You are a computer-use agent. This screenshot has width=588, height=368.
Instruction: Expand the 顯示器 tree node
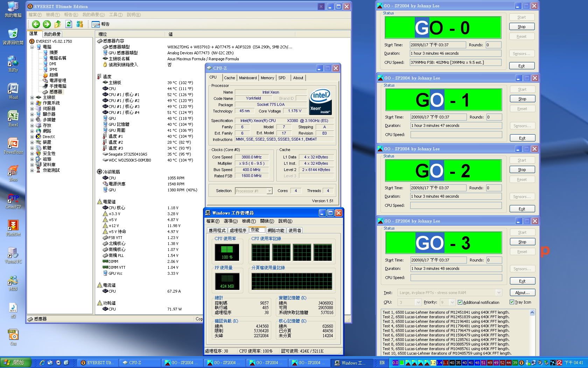[32, 114]
